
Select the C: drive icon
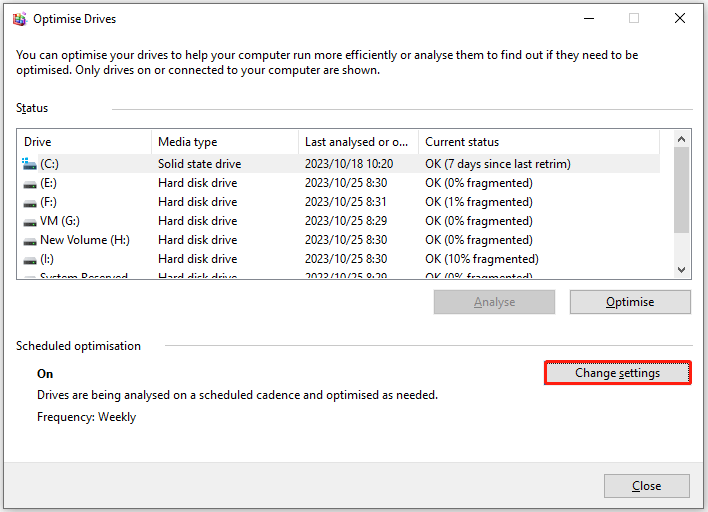pyautogui.click(x=29, y=164)
